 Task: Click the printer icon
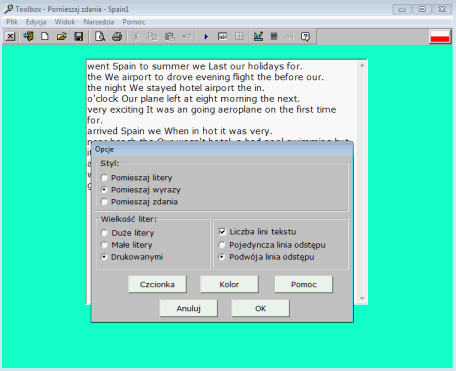pyautogui.click(x=117, y=36)
